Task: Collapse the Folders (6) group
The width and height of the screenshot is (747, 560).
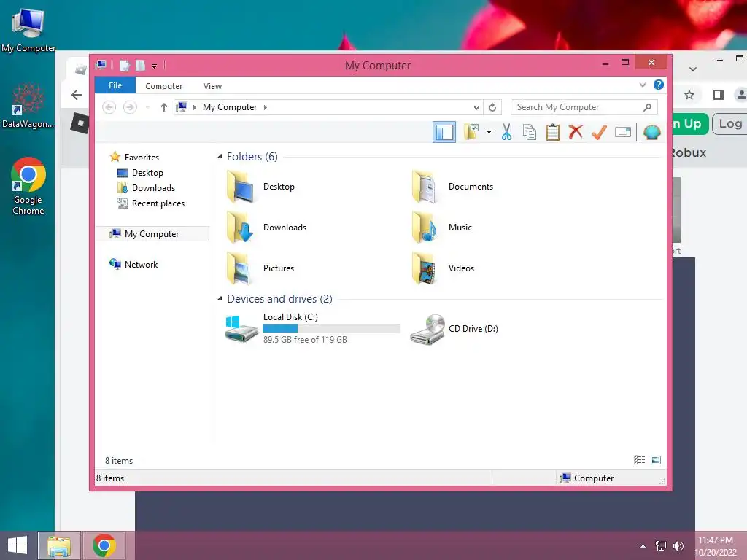Action: click(x=220, y=157)
